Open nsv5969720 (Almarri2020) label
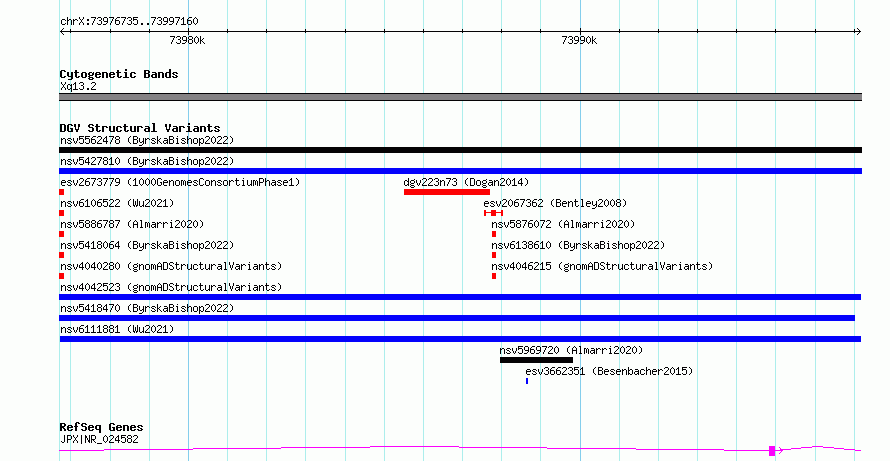This screenshot has width=890, height=461. click(571, 350)
